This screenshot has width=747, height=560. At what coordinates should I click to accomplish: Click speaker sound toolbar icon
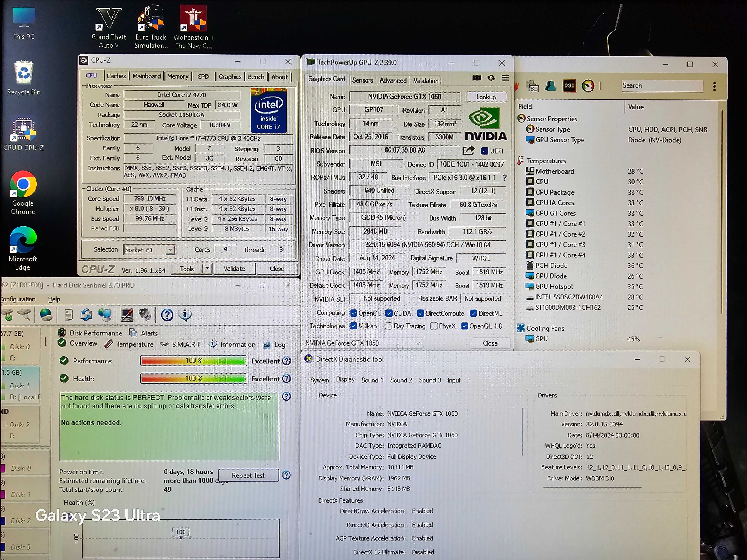[x=145, y=315]
